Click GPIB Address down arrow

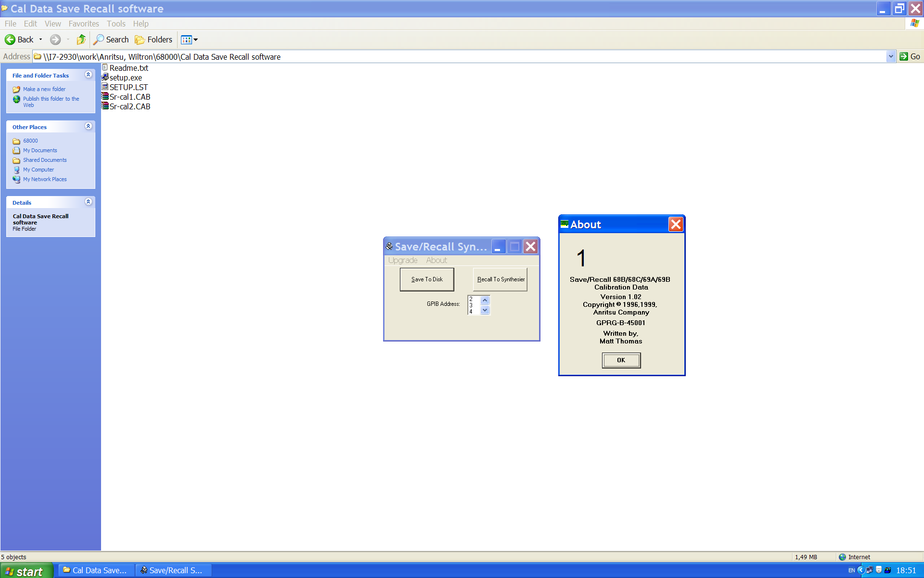(x=485, y=310)
